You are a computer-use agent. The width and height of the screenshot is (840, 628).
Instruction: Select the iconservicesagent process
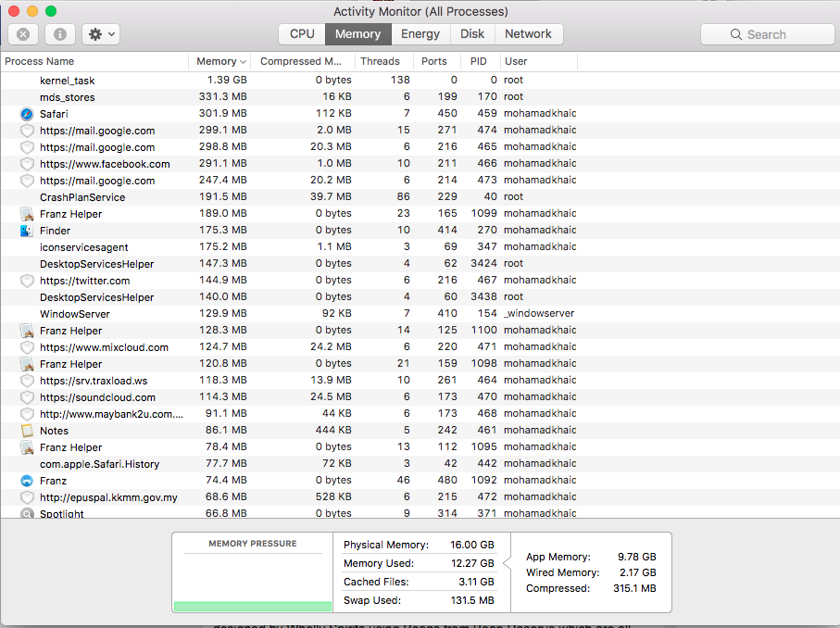(84, 247)
